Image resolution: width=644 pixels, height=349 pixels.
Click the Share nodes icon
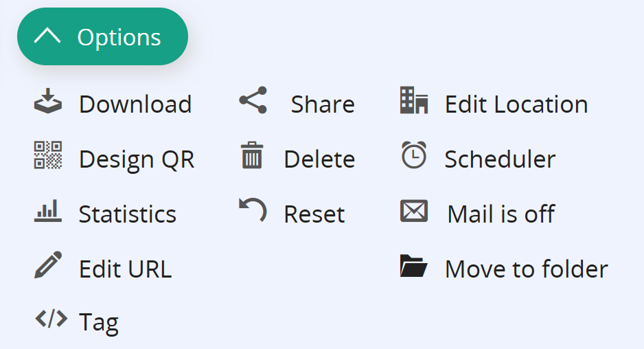[x=253, y=100]
